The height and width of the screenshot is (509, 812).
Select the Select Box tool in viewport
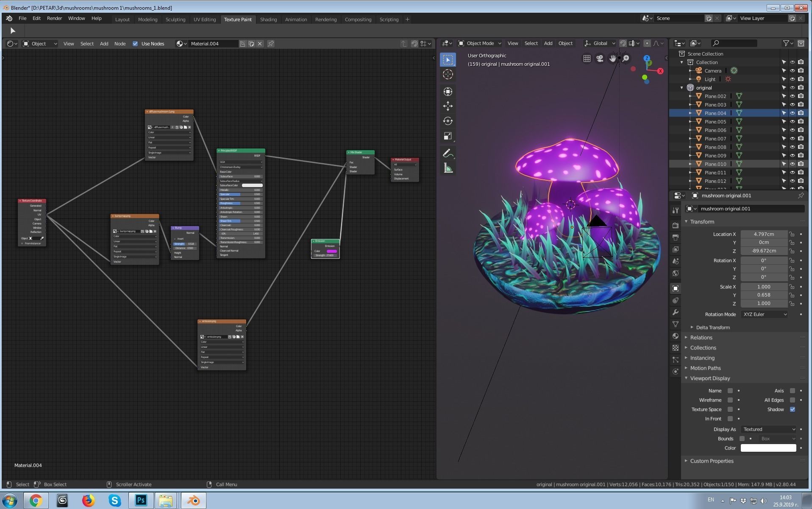click(x=448, y=60)
